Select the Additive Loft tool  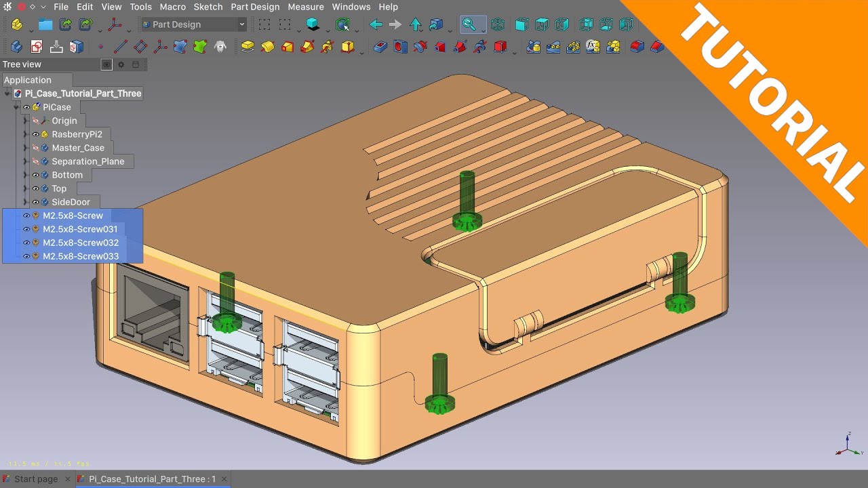pyautogui.click(x=288, y=47)
